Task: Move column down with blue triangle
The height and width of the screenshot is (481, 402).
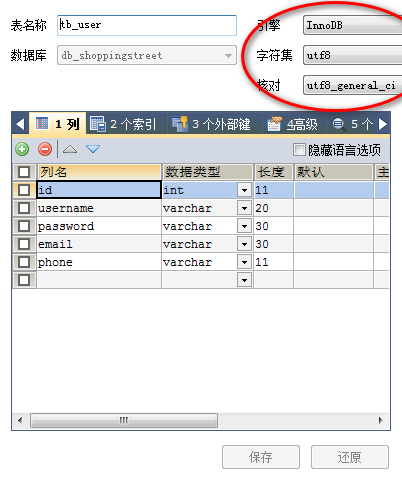Action: click(93, 149)
